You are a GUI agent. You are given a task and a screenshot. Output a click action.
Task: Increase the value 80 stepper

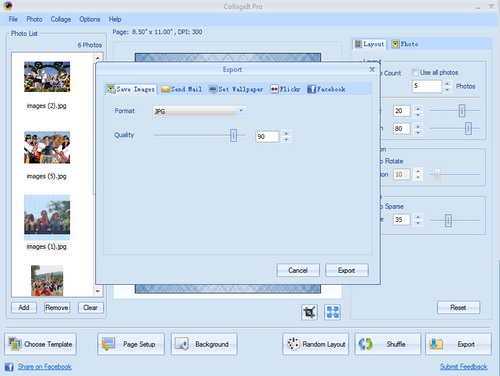click(418, 126)
